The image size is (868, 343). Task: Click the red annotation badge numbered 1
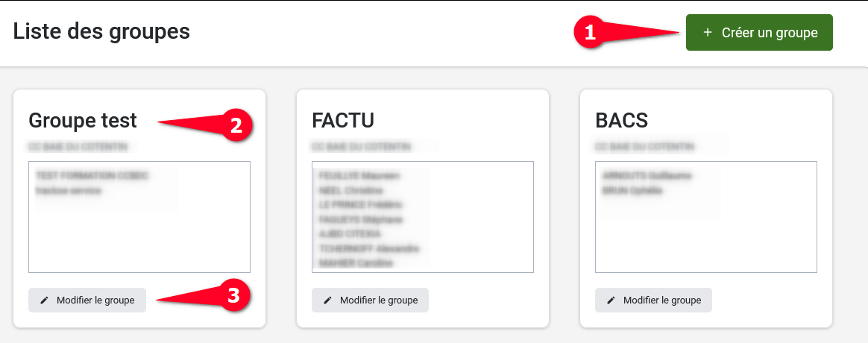tap(590, 33)
